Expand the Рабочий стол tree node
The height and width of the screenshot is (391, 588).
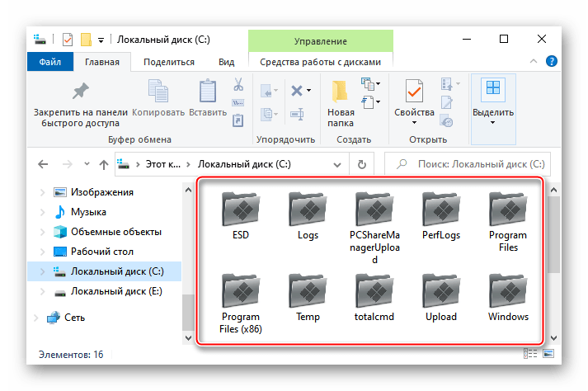click(42, 252)
